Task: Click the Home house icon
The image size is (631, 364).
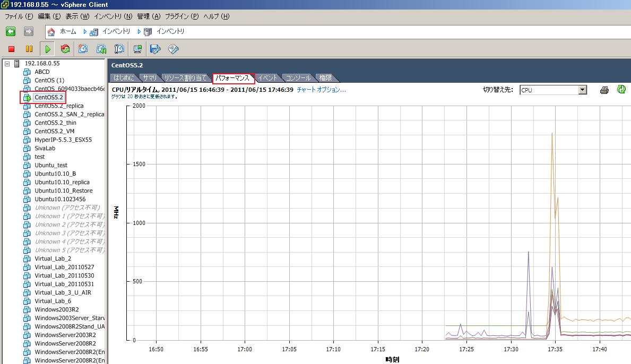Action: pyautogui.click(x=51, y=31)
